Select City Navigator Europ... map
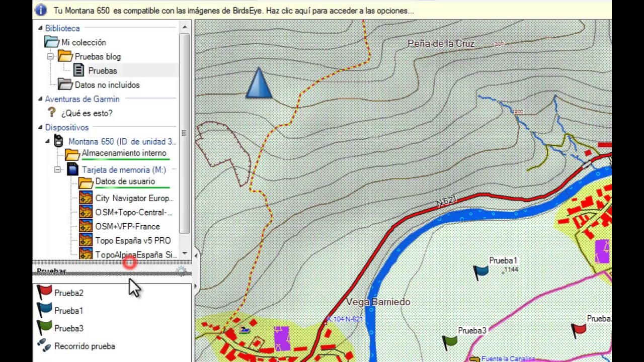 134,199
